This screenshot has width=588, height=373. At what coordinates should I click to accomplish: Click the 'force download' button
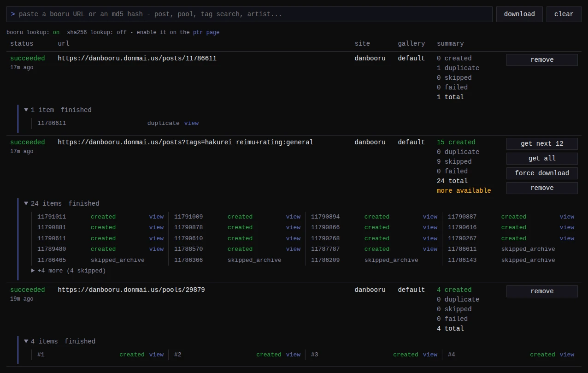click(542, 173)
